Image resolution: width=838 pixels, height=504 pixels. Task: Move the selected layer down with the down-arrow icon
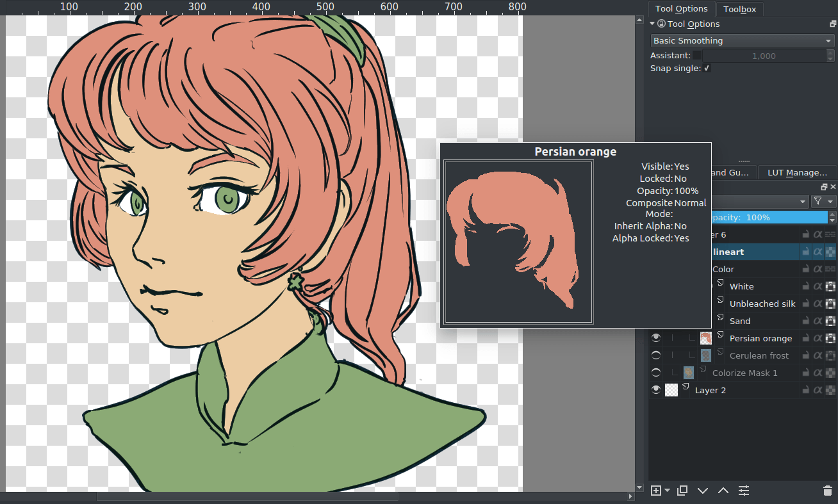pyautogui.click(x=702, y=490)
